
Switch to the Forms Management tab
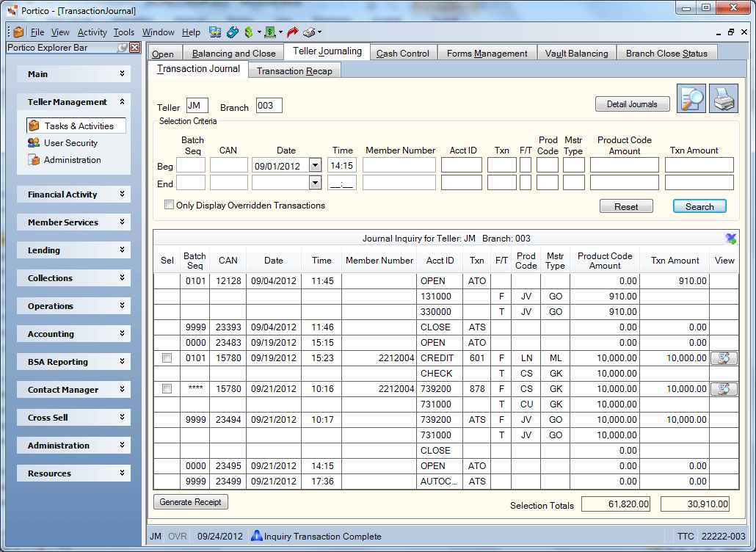[x=487, y=54]
